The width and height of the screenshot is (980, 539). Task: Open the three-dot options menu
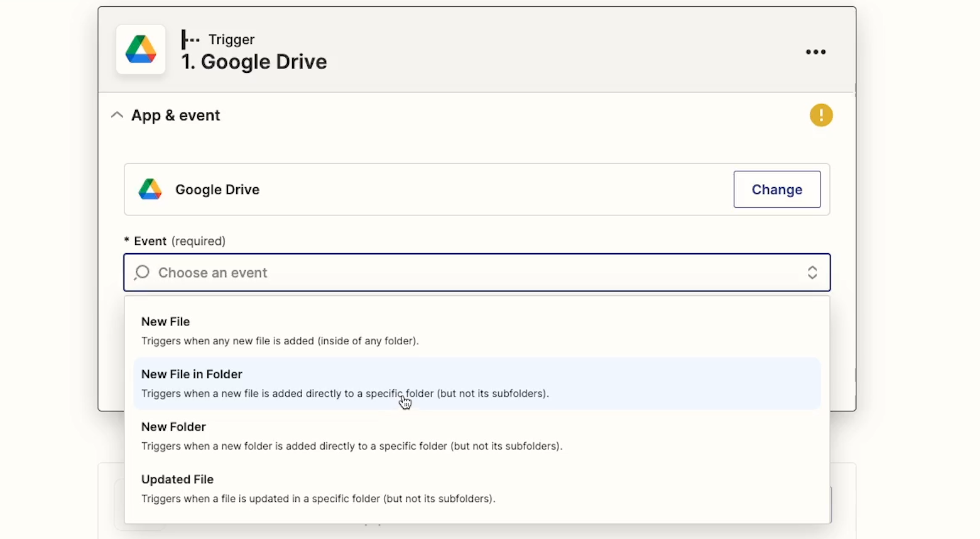pos(815,52)
